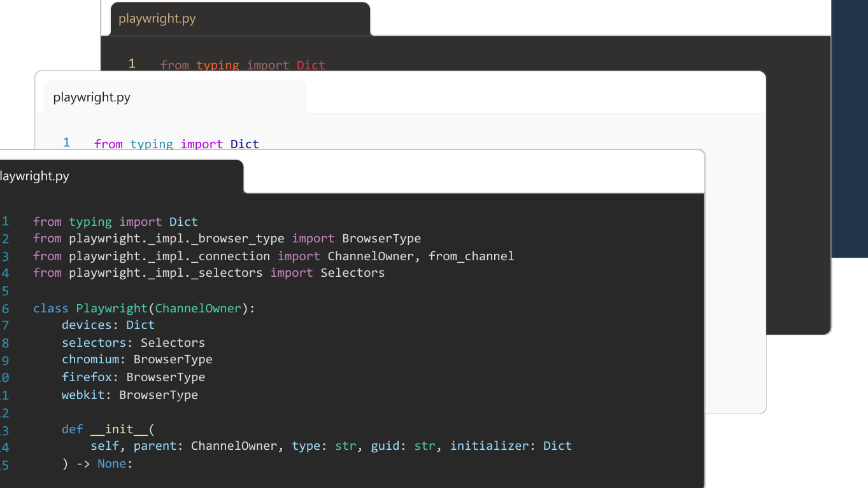Click the def keyword in the front editor
This screenshot has height=488, width=868.
(x=73, y=429)
